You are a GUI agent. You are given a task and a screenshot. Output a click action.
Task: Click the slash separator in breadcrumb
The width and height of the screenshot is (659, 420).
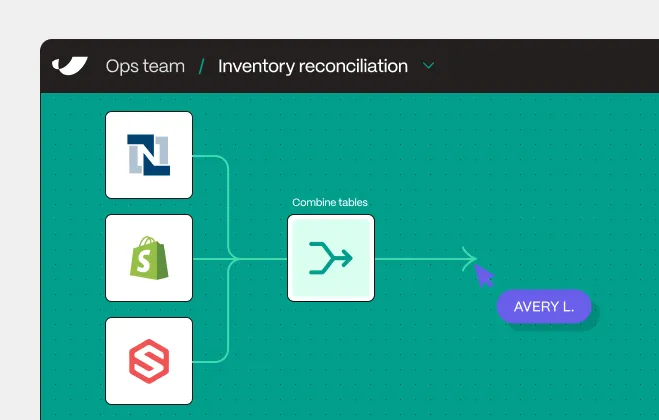201,66
